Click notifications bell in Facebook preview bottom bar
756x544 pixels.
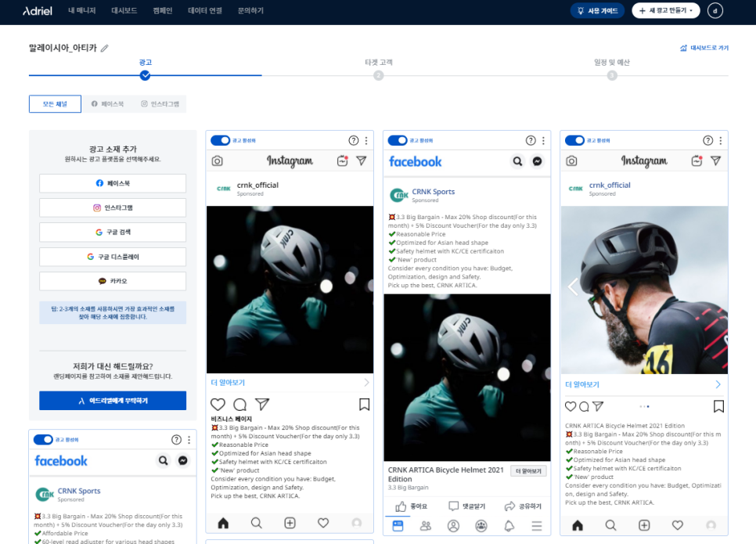[x=509, y=526]
